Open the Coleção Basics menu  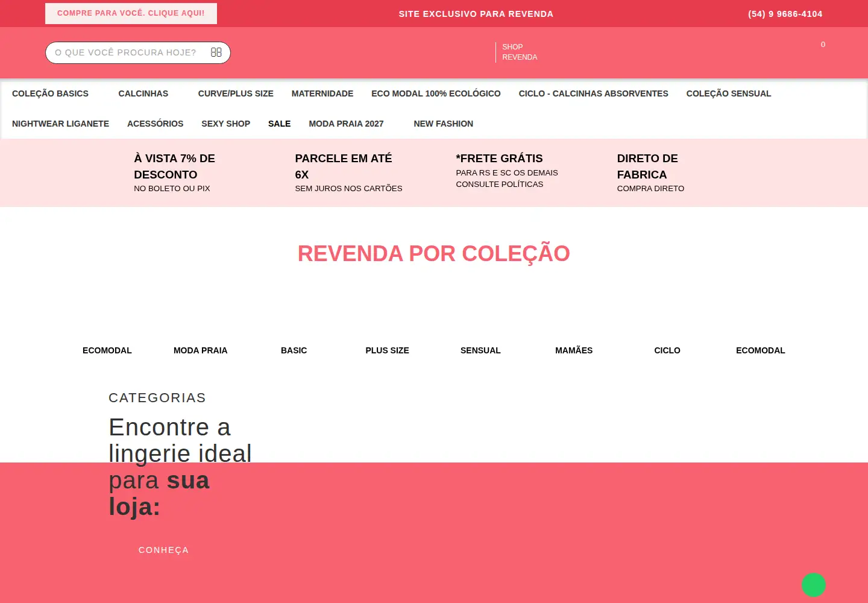point(50,93)
